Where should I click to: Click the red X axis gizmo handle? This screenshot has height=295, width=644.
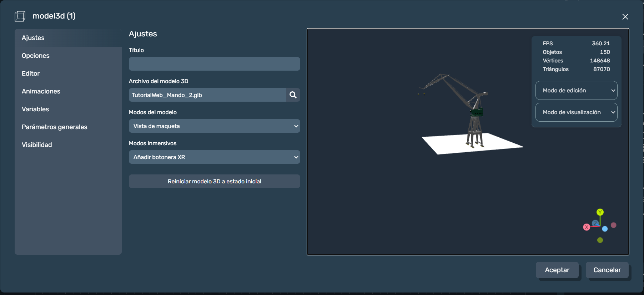pos(587,227)
